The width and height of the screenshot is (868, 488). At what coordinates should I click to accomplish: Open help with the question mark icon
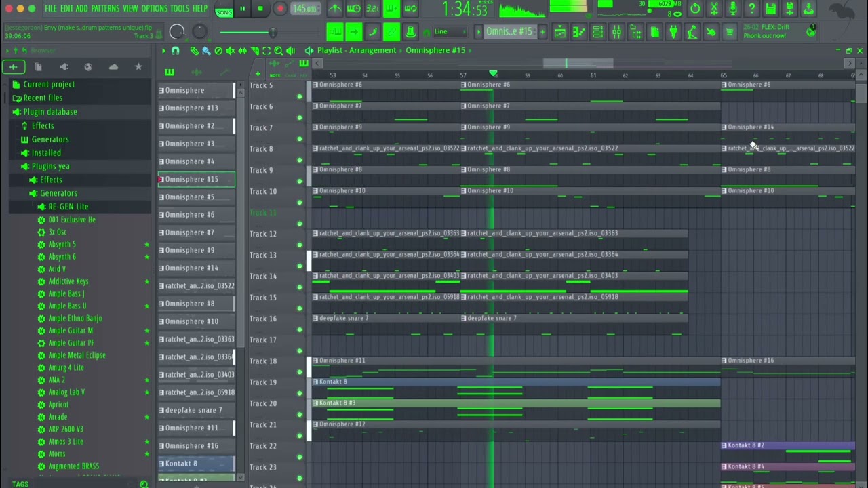tap(751, 9)
